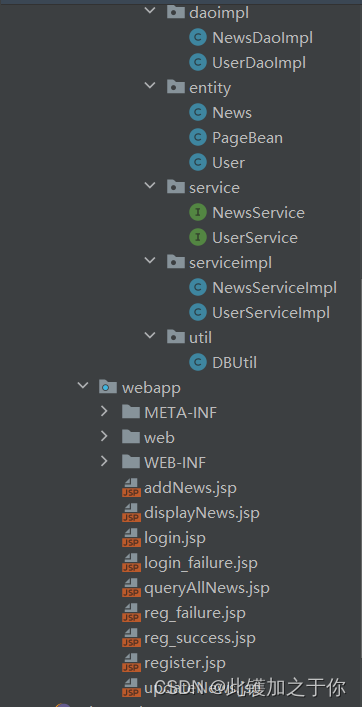Select the User entity name
Screen dimensions: 362x707
tap(229, 162)
